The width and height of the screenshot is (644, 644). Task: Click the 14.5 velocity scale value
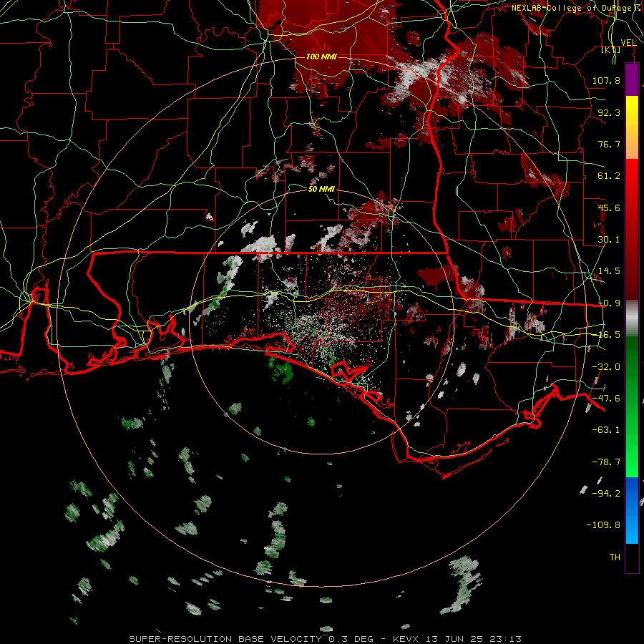coord(609,271)
